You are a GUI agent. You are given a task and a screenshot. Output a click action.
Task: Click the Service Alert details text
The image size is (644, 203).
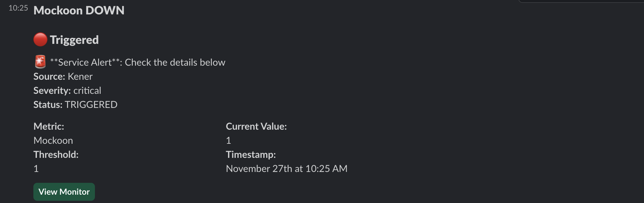[138, 62]
